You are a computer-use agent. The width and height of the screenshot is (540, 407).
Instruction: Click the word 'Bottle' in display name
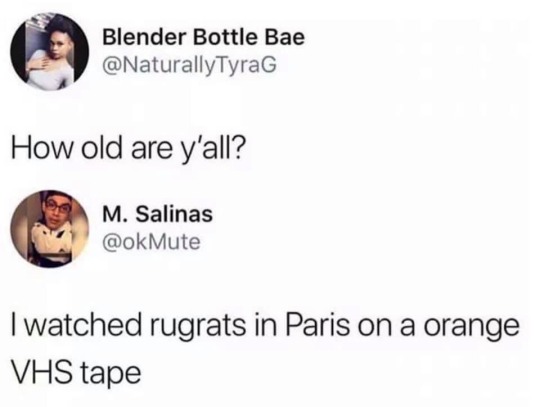[225, 37]
